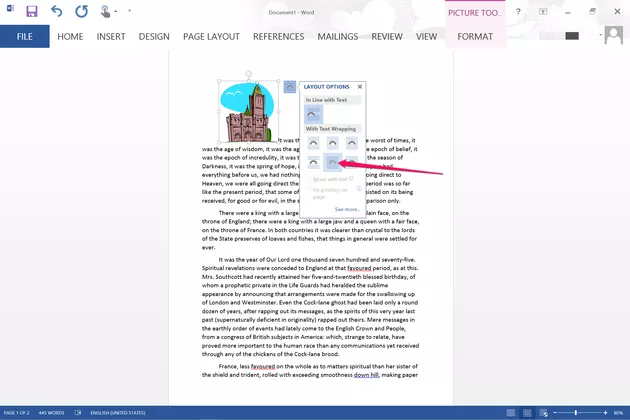Open the FILE tab
630x420 pixels.
(25, 37)
